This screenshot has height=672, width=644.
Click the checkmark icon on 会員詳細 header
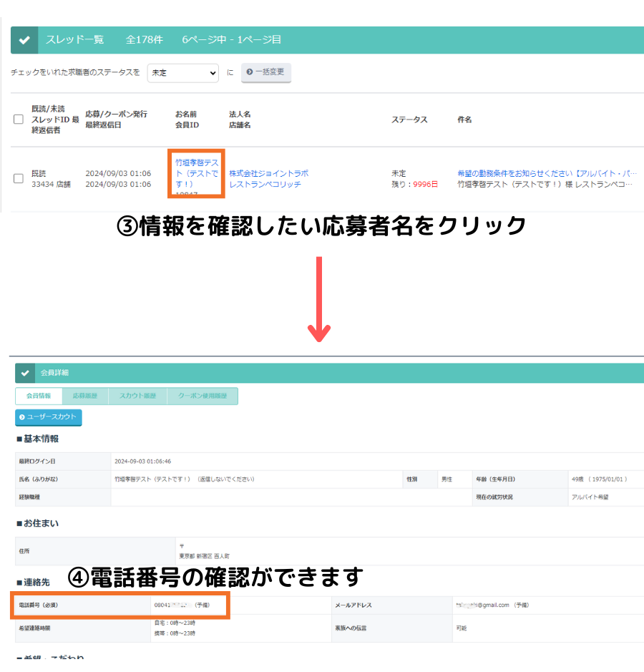point(24,373)
